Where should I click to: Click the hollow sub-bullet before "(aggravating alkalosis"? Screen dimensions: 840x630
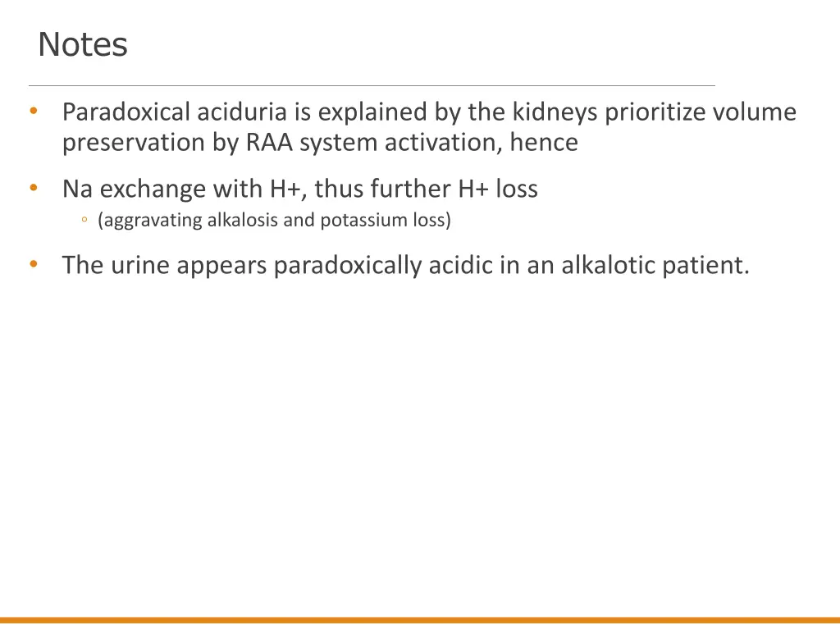click(84, 219)
